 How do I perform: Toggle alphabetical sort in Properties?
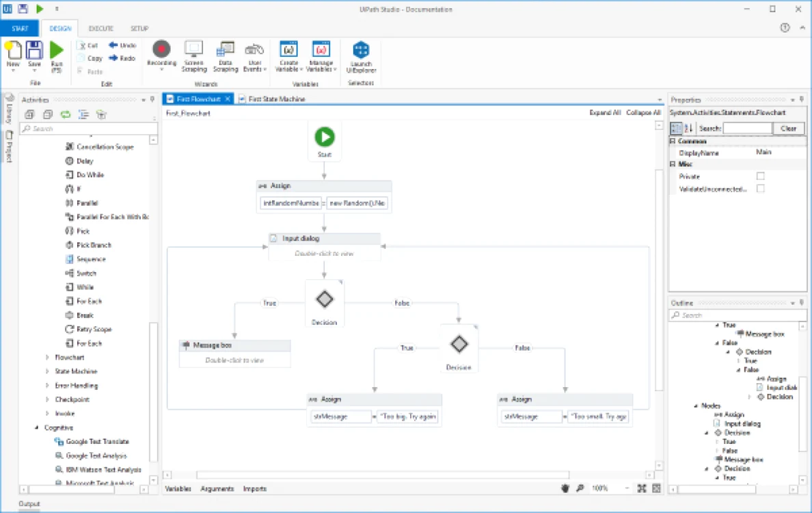point(688,128)
